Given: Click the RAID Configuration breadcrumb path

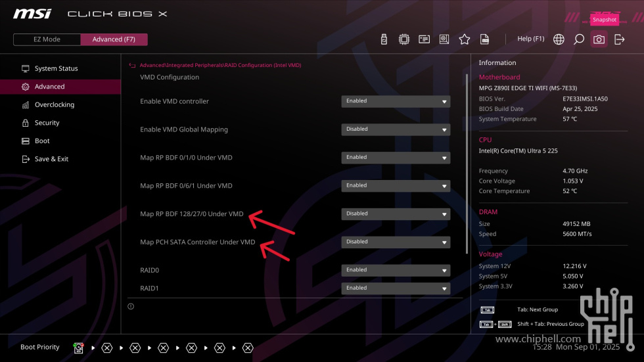Looking at the screenshot, I should 220,65.
